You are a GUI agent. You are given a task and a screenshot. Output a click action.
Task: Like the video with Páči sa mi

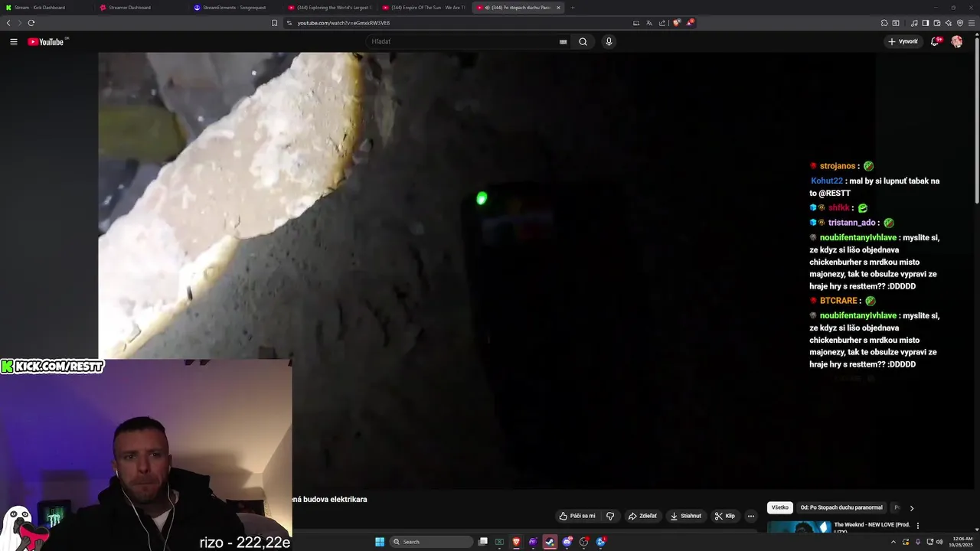pyautogui.click(x=577, y=516)
